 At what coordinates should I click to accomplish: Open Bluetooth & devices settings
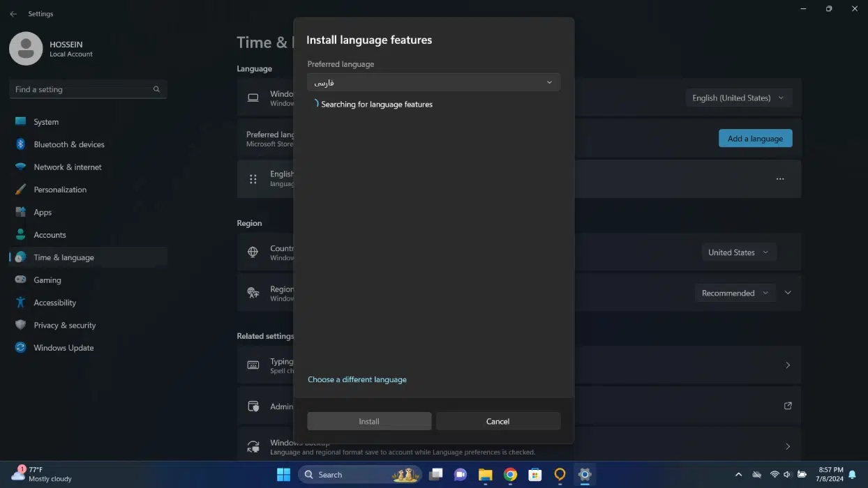coord(68,144)
